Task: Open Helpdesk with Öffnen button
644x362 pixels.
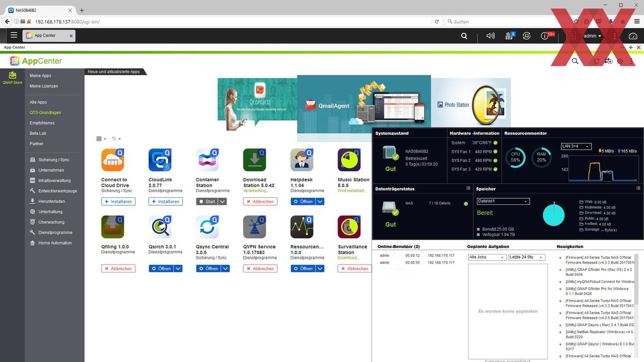Action: click(x=303, y=202)
